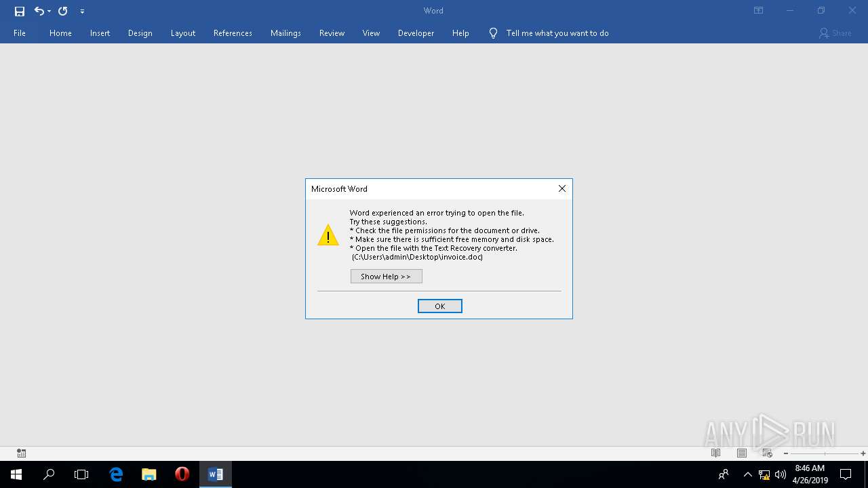The image size is (868, 488).
Task: Open the Undo history dropdown arrow
Action: point(49,12)
